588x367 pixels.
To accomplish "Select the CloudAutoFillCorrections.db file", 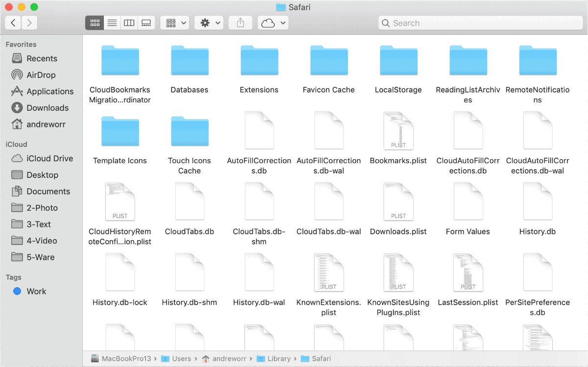I will [468, 131].
